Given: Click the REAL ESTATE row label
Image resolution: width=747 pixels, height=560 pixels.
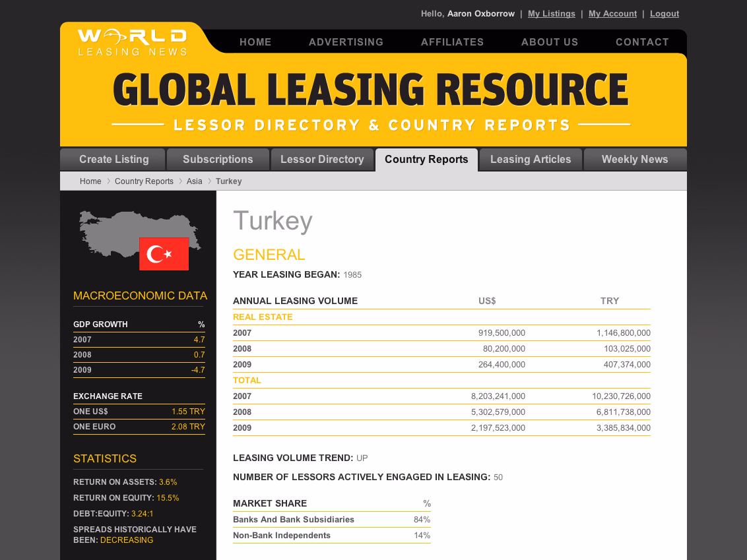Looking at the screenshot, I should coord(263,317).
